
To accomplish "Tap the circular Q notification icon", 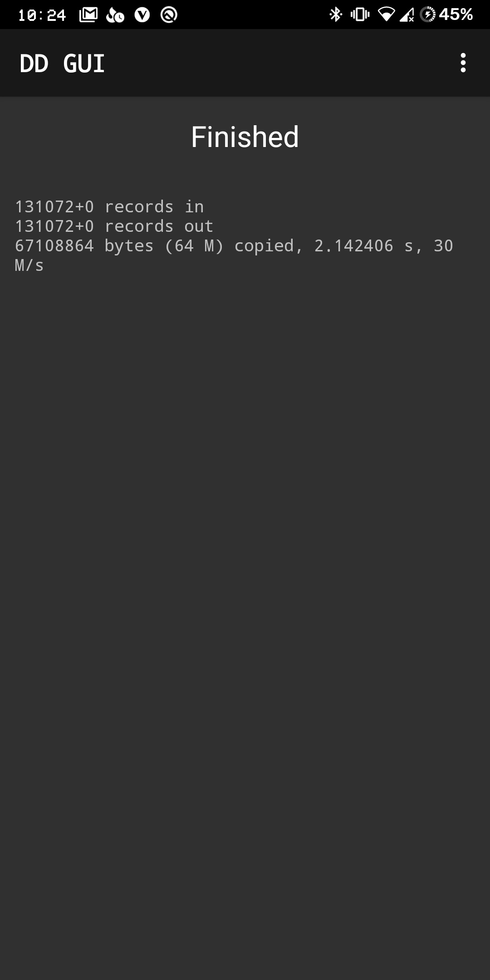I will [169, 15].
